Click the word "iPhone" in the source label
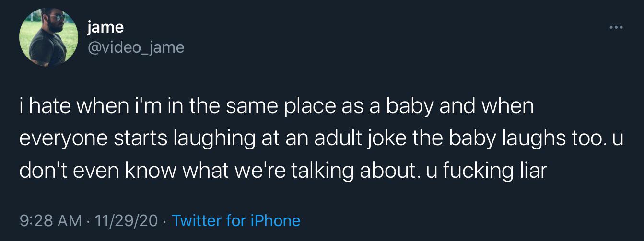This screenshot has width=644, height=241. point(275,220)
